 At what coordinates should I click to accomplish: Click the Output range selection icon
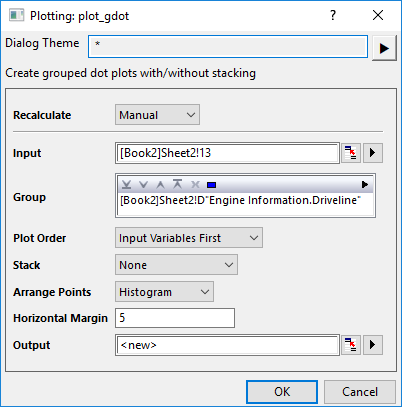point(351,345)
